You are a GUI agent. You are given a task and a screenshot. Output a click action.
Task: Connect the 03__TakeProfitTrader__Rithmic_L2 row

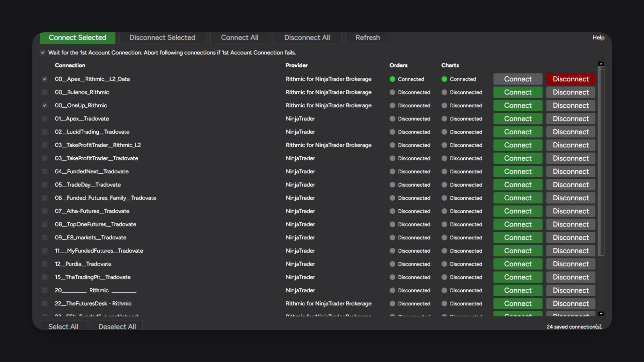[x=518, y=145]
